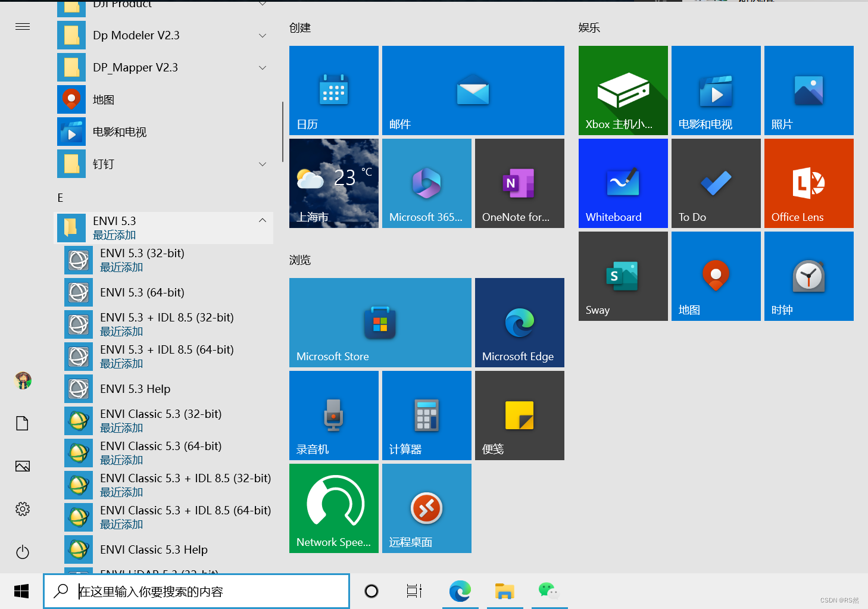
Task: Click the taskbar search box
Action: coord(196,591)
